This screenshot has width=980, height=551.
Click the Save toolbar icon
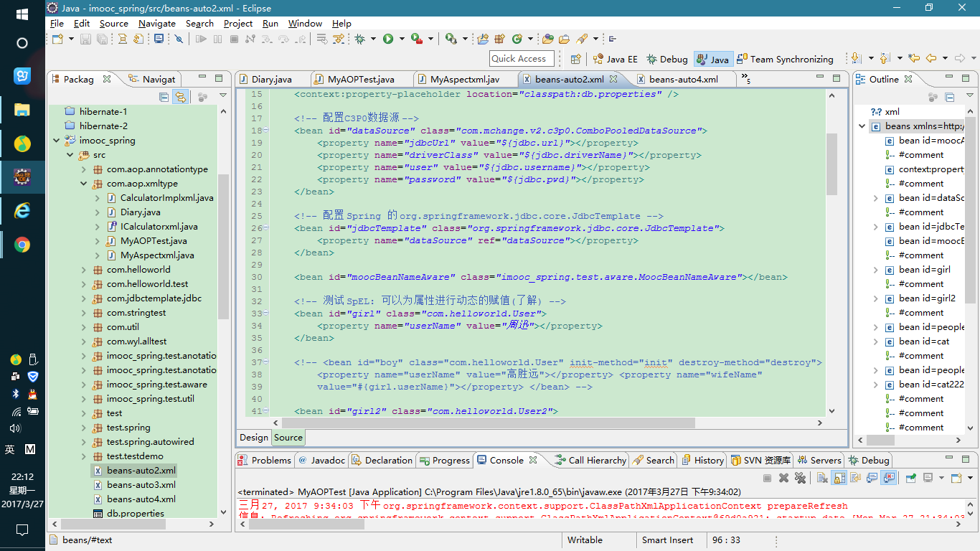(85, 39)
